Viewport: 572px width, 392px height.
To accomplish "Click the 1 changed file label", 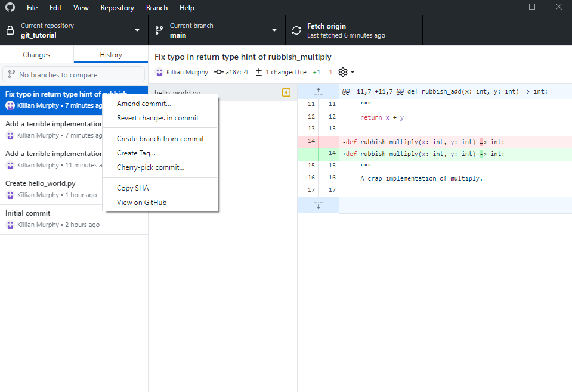I will pos(286,72).
